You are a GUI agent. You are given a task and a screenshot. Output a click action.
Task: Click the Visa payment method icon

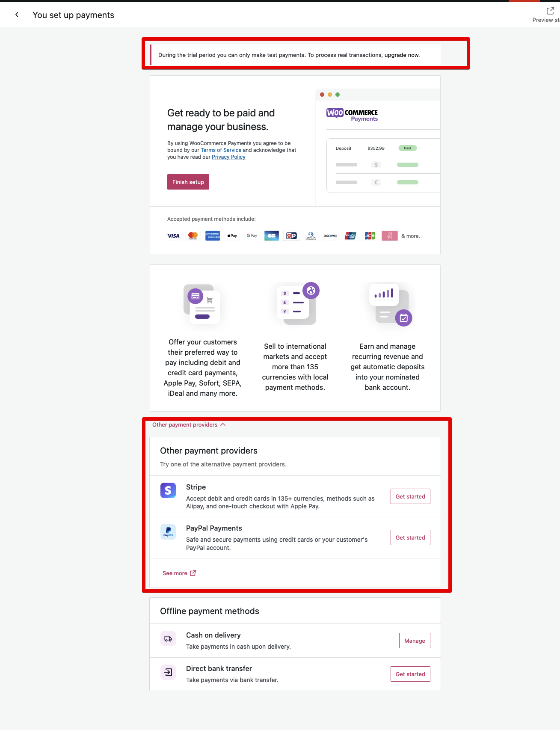(x=173, y=236)
